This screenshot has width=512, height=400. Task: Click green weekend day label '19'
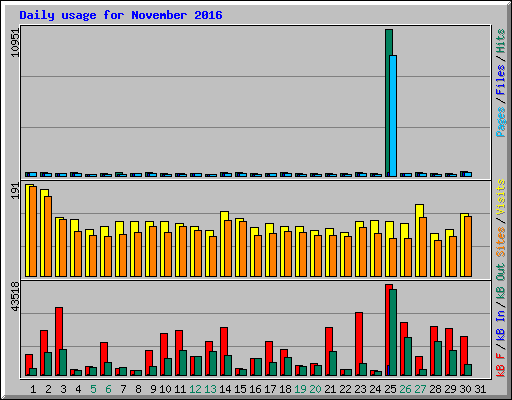(x=300, y=389)
